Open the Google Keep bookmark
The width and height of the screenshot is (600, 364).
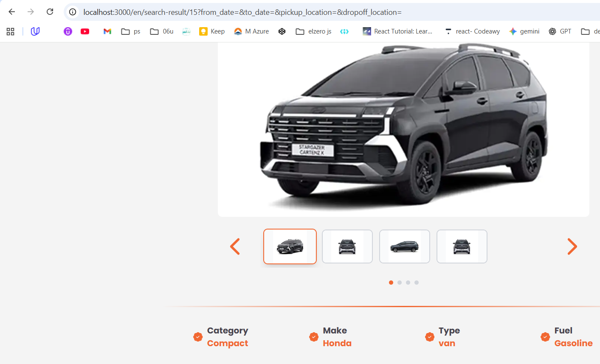pyautogui.click(x=212, y=31)
